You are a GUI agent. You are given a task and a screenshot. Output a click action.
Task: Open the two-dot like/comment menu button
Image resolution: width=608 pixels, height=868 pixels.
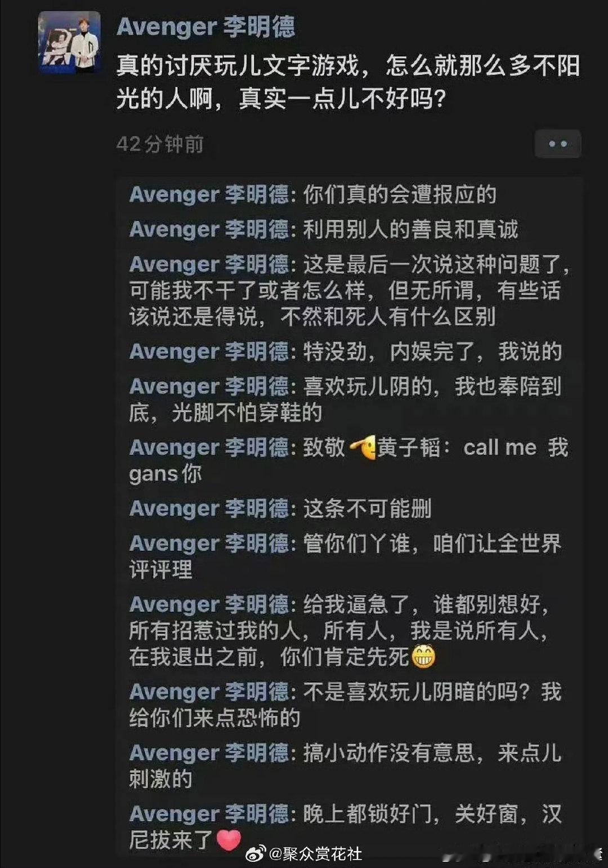[x=557, y=144]
